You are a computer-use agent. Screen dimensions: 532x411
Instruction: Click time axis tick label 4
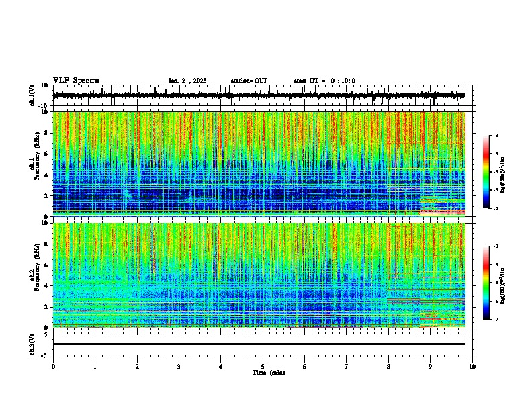click(x=221, y=367)
